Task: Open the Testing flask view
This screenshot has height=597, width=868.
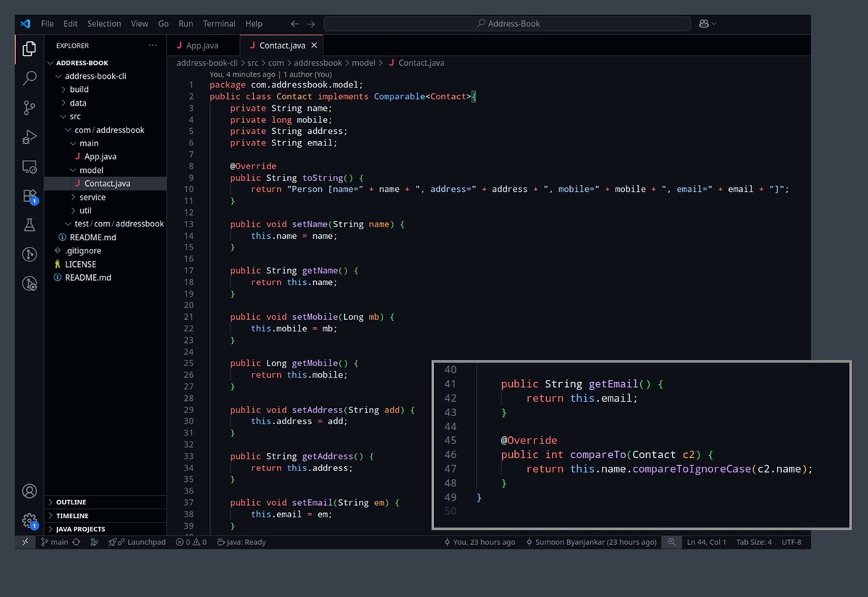Action: coord(29,225)
